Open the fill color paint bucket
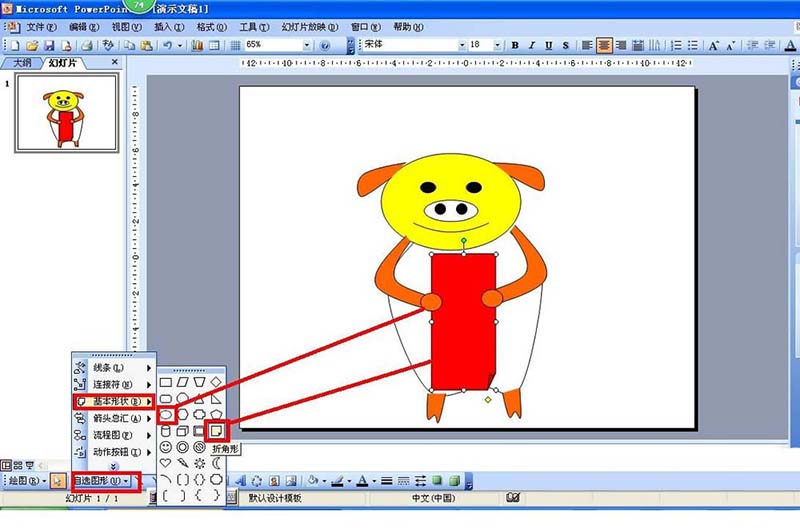Viewport: 800px width, 530px height. 312,481
